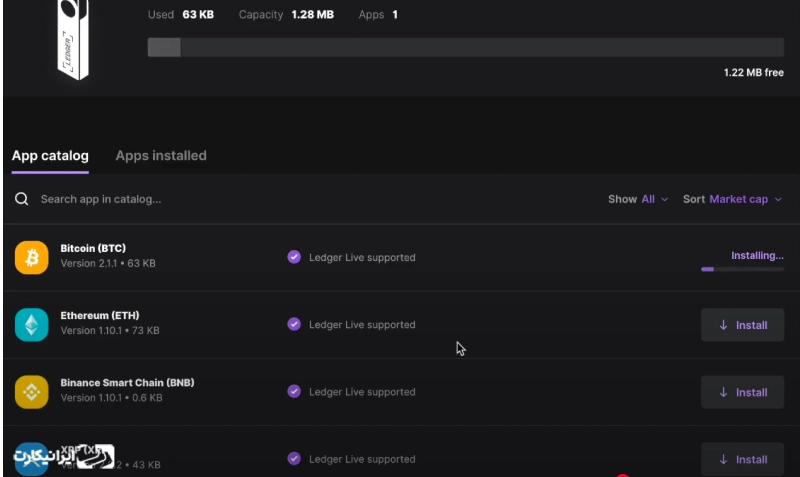Click the supported checkmark for Binance Smart Chain
The width and height of the screenshot is (800, 477).
(x=294, y=392)
